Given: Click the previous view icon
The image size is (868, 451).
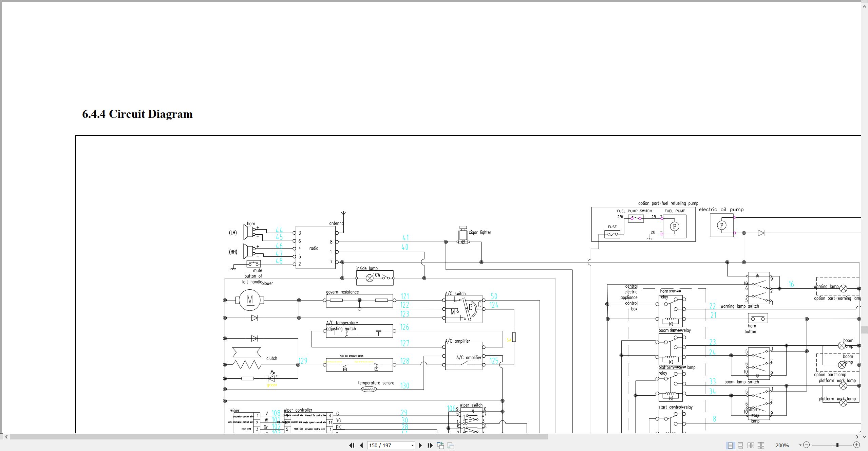Looking at the screenshot, I should pyautogui.click(x=440, y=445).
